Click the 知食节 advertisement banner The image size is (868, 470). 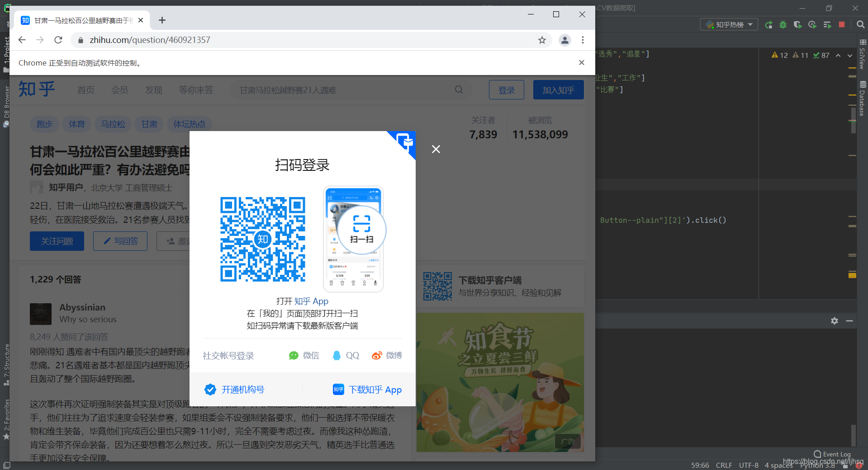coord(500,382)
